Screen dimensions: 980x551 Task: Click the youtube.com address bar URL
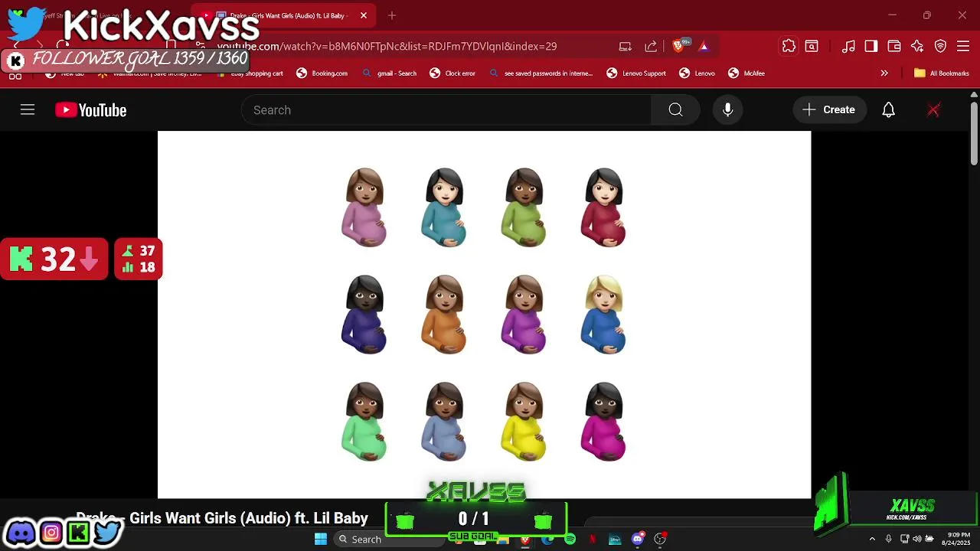click(x=387, y=46)
